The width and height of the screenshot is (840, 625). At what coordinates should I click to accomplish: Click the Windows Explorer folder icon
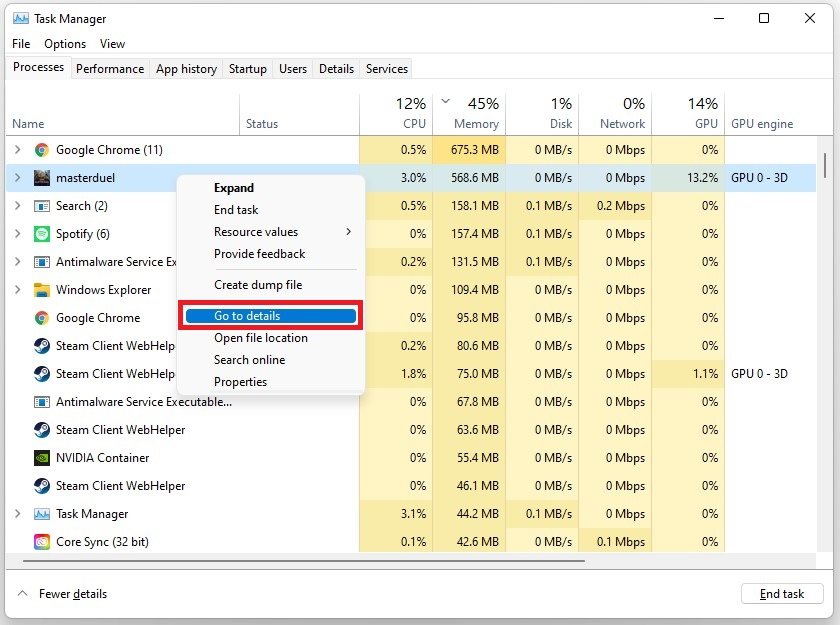point(42,290)
